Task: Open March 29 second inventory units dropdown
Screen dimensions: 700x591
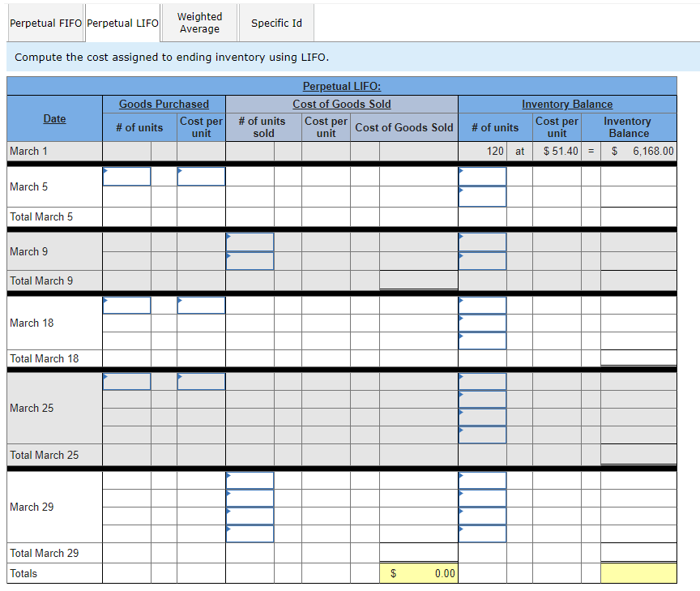Action: 483,498
